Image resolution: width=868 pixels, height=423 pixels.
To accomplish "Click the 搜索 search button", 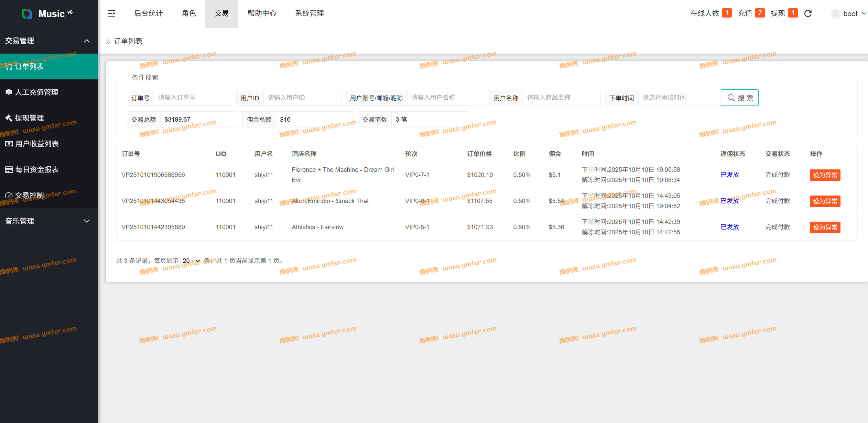I will point(740,98).
